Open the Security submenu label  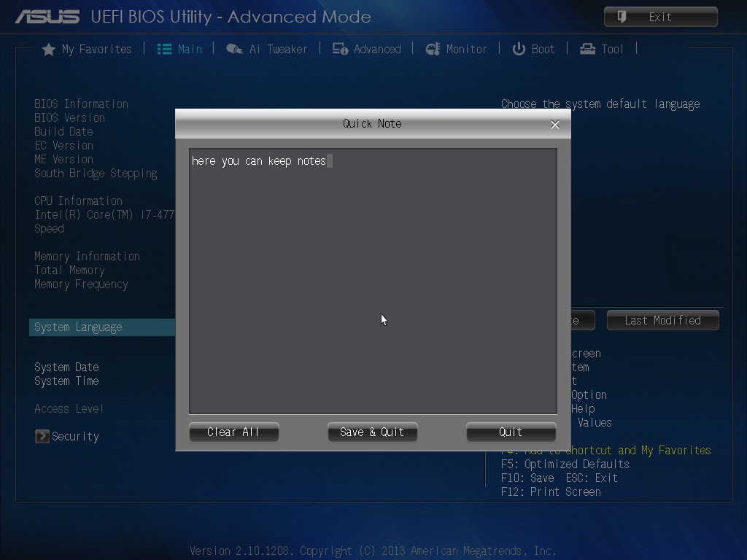[x=75, y=437]
